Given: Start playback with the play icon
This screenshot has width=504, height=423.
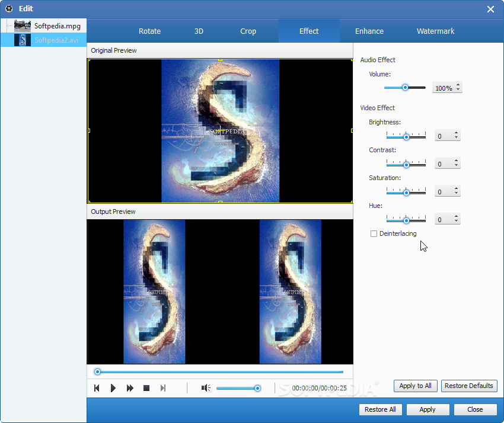Looking at the screenshot, I should click(x=113, y=388).
